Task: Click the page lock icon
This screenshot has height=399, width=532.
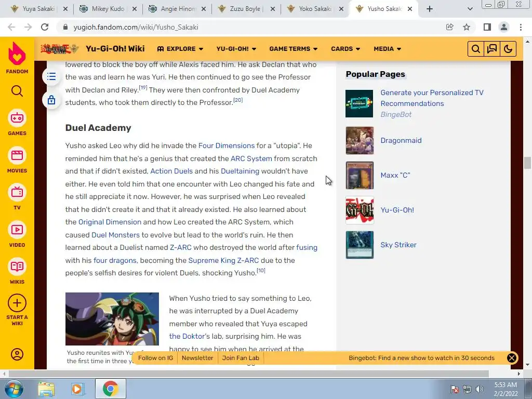Action: point(51,100)
